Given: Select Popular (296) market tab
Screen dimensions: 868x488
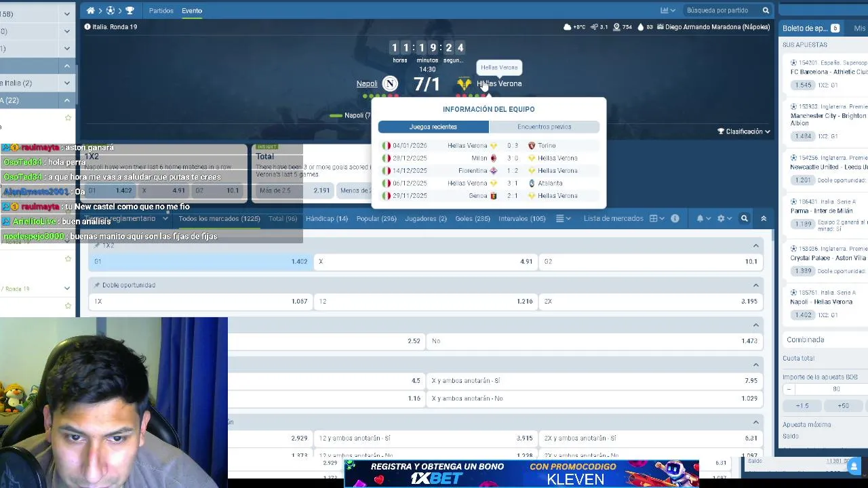Looking at the screenshot, I should tap(376, 219).
